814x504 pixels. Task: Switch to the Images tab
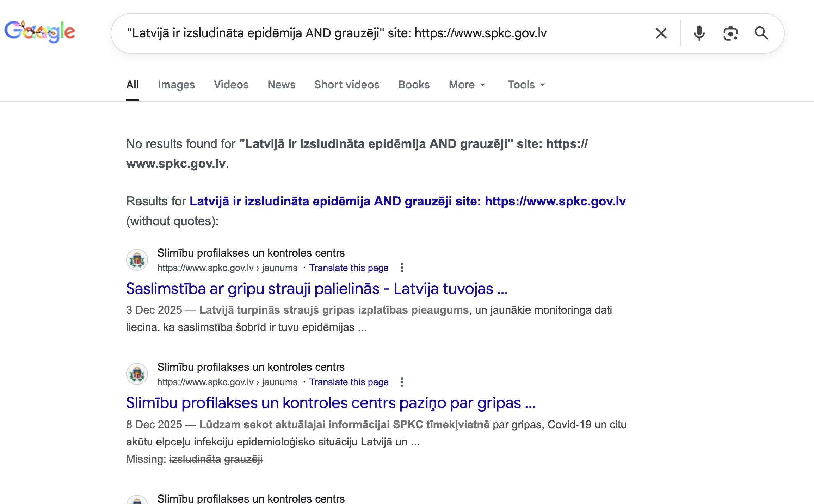point(176,85)
